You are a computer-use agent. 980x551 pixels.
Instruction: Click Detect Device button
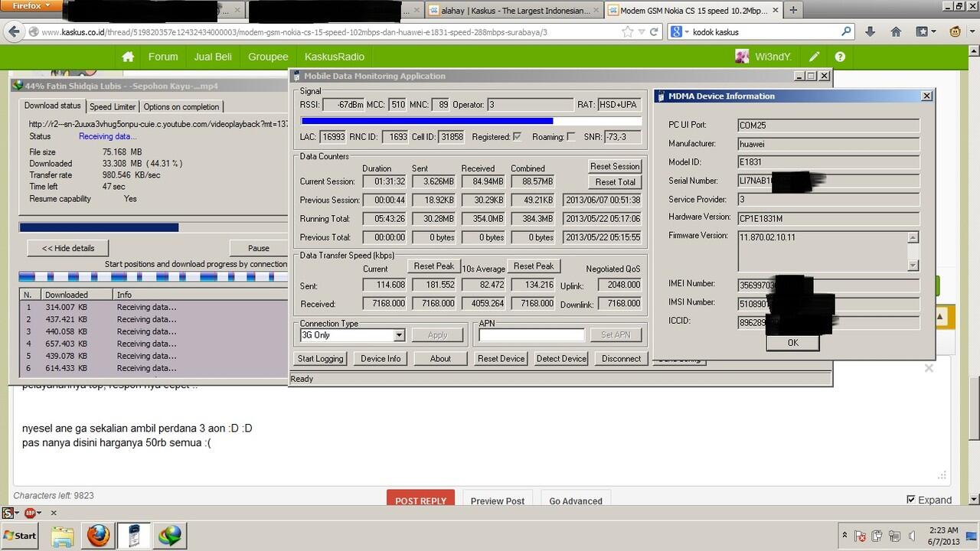point(561,359)
